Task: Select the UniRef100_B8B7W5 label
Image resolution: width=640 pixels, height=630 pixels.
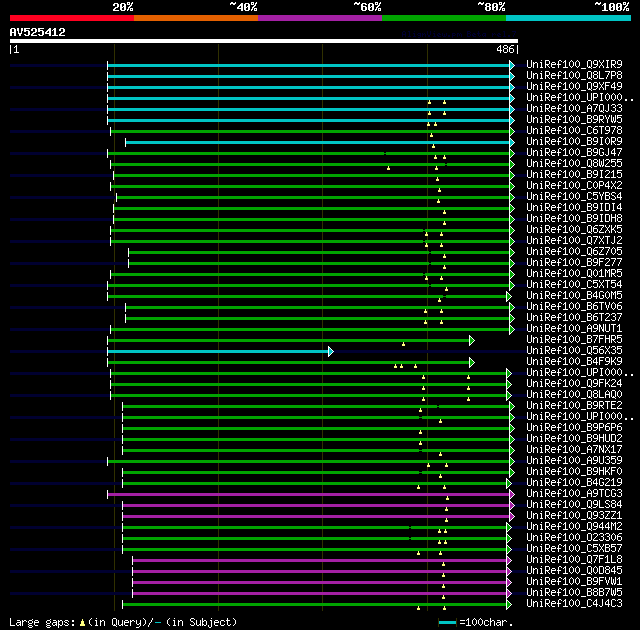Action: point(574,593)
